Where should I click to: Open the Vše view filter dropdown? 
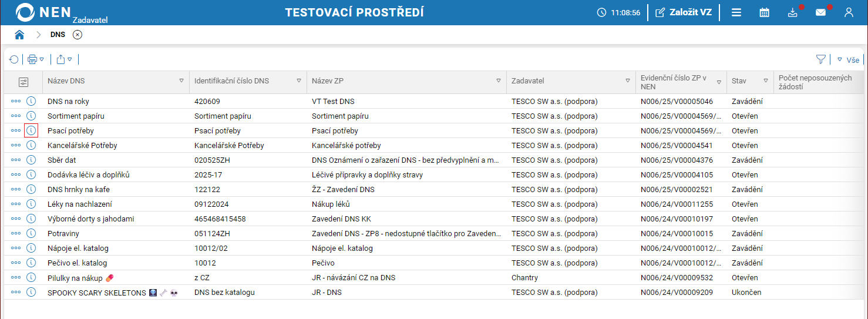coord(848,60)
